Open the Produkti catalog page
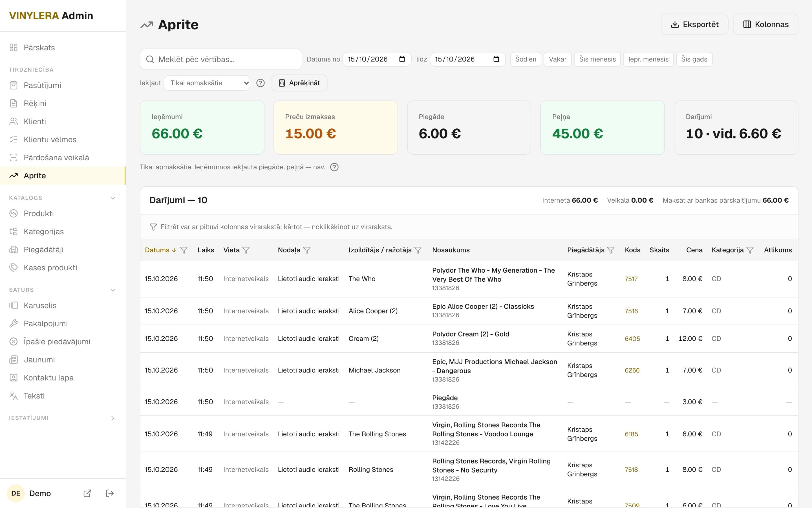The image size is (812, 508). tap(63, 213)
